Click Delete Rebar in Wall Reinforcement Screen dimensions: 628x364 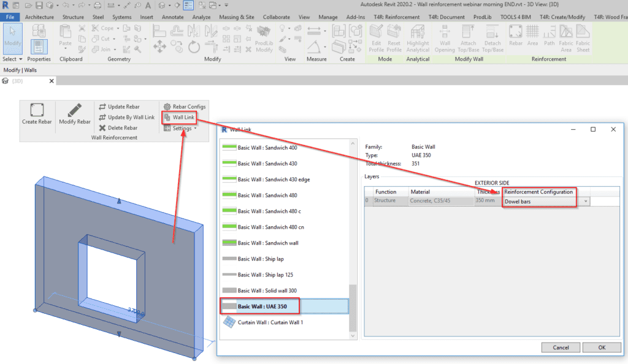(118, 128)
